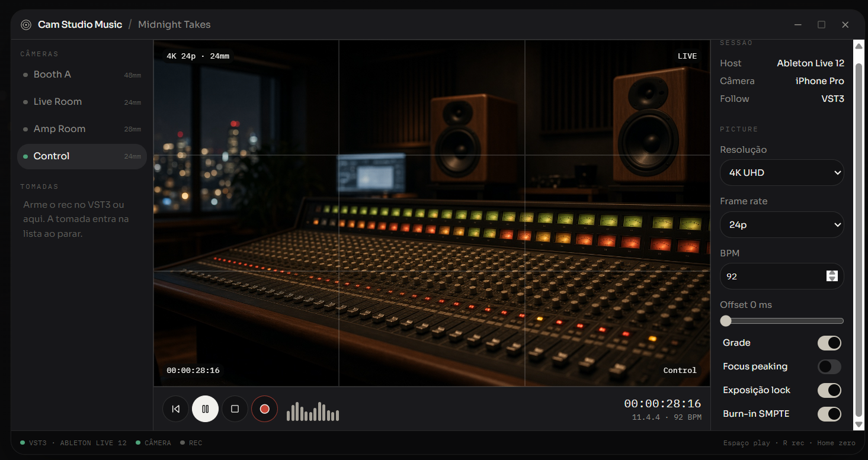Click the VST3 follow value
Screen dimensions: 868x460
point(832,99)
